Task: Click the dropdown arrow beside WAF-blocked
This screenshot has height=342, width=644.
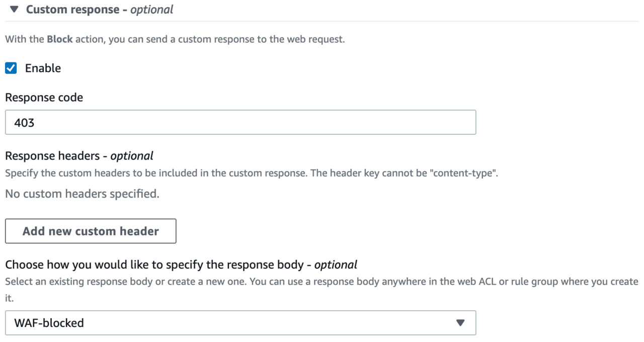Action: tap(460, 323)
